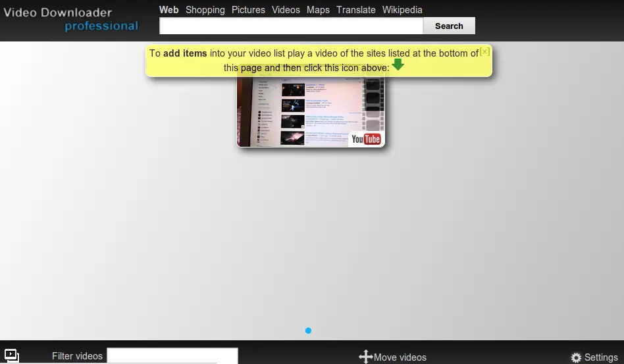Click the green download arrow icon
This screenshot has height=364, width=624.
[x=398, y=65]
